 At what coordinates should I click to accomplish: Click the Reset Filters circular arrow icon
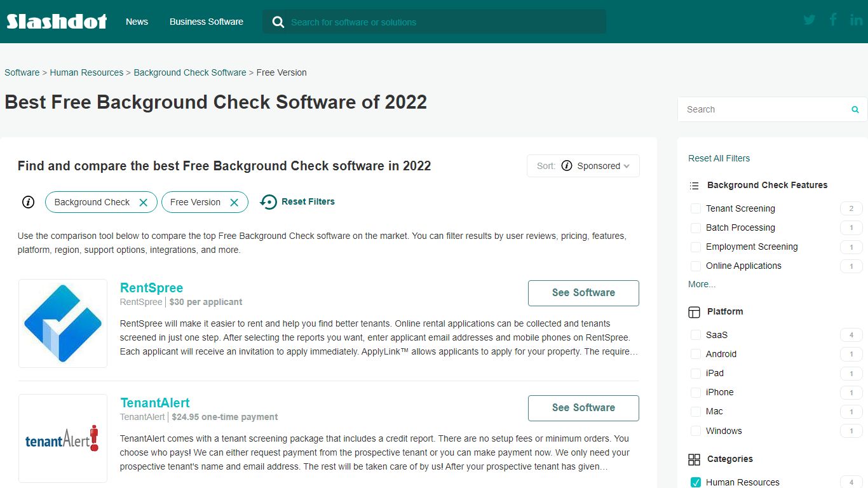click(269, 202)
